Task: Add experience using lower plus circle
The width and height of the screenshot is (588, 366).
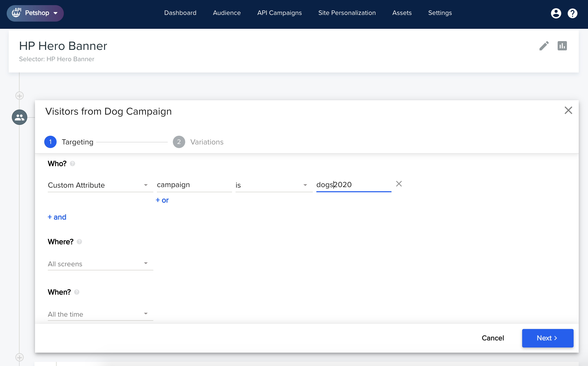Action: [x=20, y=357]
